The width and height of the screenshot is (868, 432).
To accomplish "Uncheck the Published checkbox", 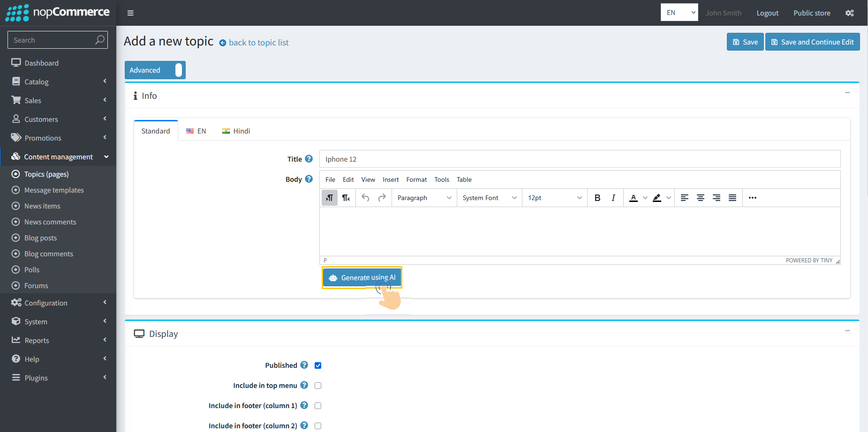I will (318, 365).
